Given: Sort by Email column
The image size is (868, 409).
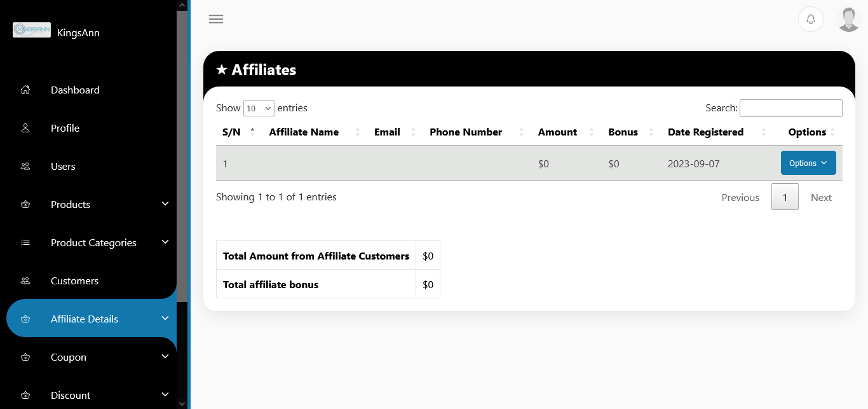Looking at the screenshot, I should point(395,132).
